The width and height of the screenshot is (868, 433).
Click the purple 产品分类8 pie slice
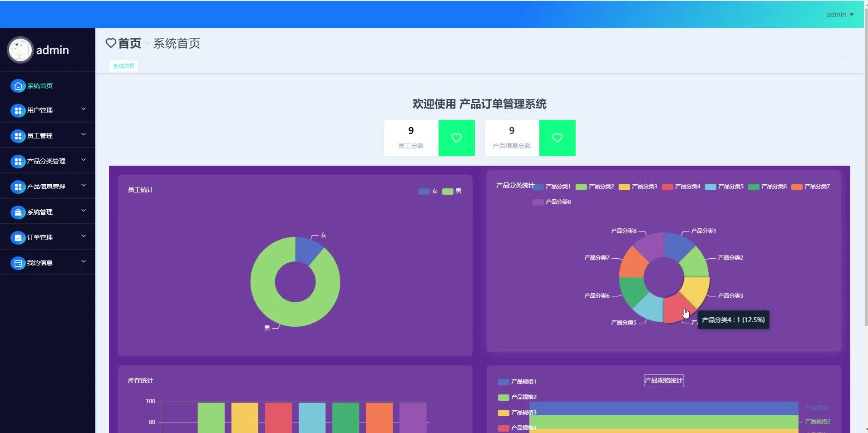(x=651, y=246)
